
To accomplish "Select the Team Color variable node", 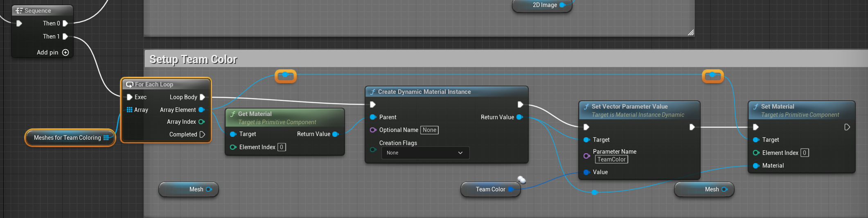I will [x=490, y=189].
